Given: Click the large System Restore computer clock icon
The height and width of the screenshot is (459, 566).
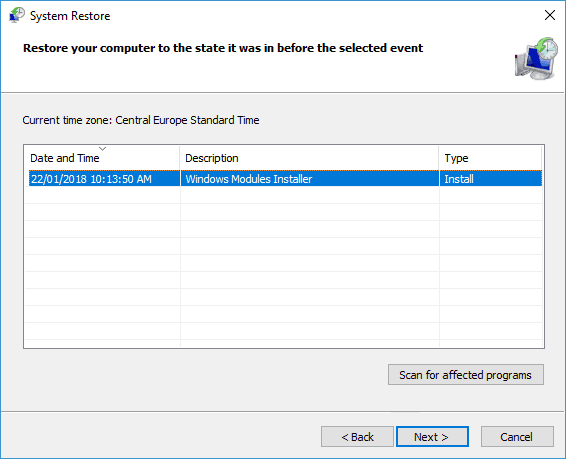Looking at the screenshot, I should 536,58.
